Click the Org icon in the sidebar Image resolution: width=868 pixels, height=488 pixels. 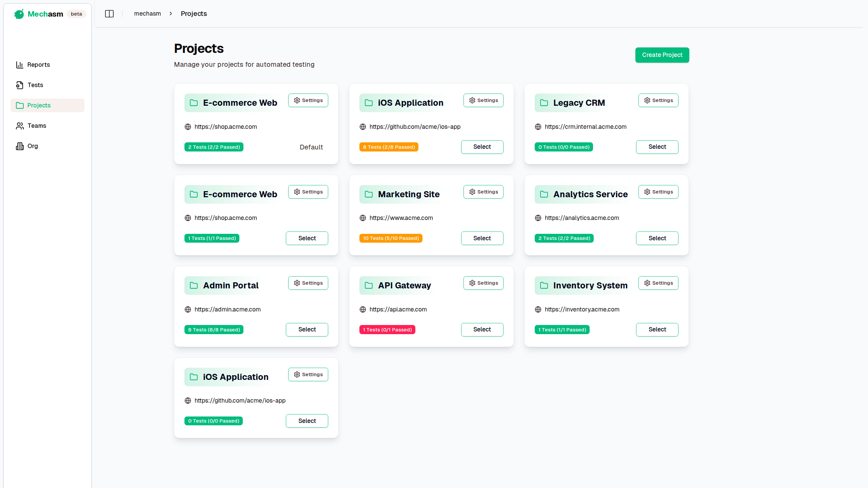coord(19,146)
